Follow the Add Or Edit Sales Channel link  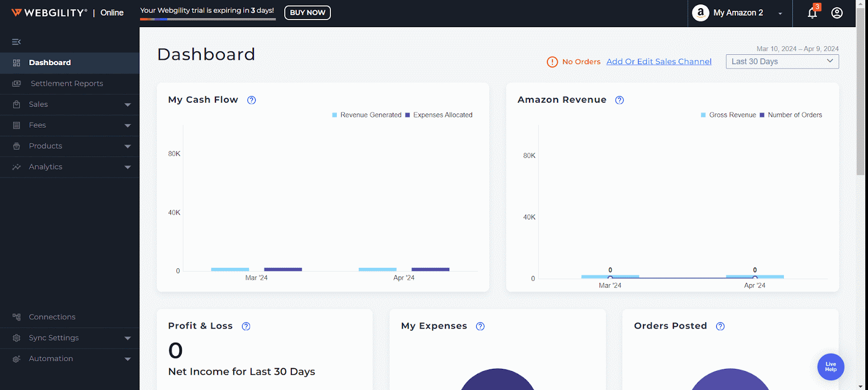point(659,62)
